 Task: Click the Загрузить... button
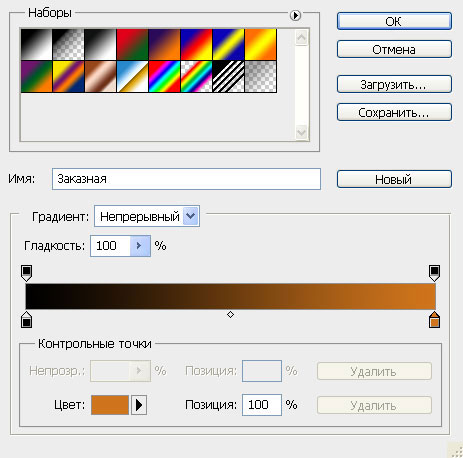[x=394, y=84]
